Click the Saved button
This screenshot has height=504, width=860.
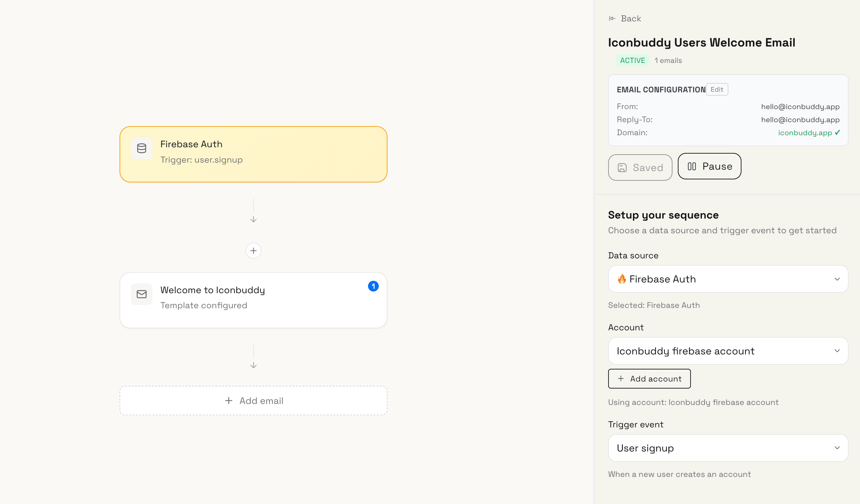tap(640, 167)
